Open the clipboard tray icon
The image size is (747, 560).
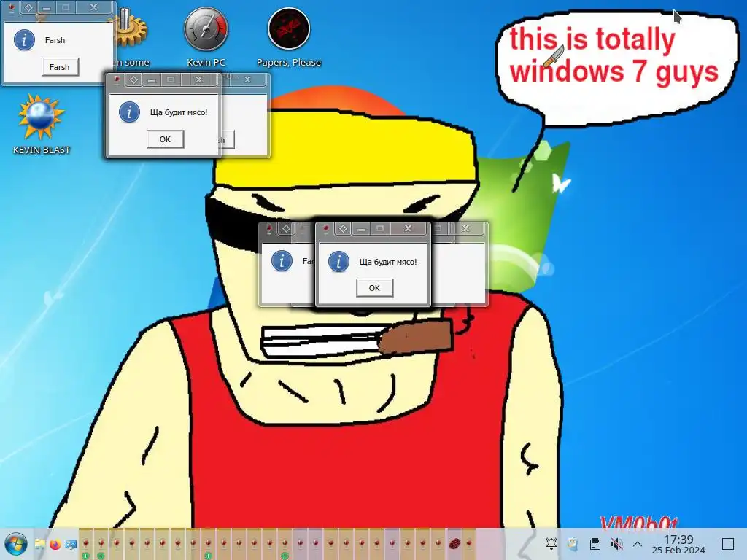595,544
